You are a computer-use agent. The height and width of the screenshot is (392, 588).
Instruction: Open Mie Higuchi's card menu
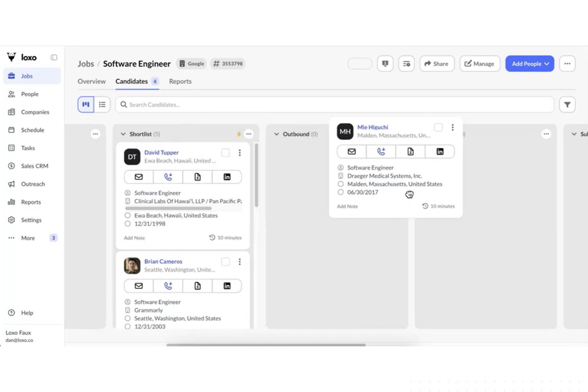[453, 127]
